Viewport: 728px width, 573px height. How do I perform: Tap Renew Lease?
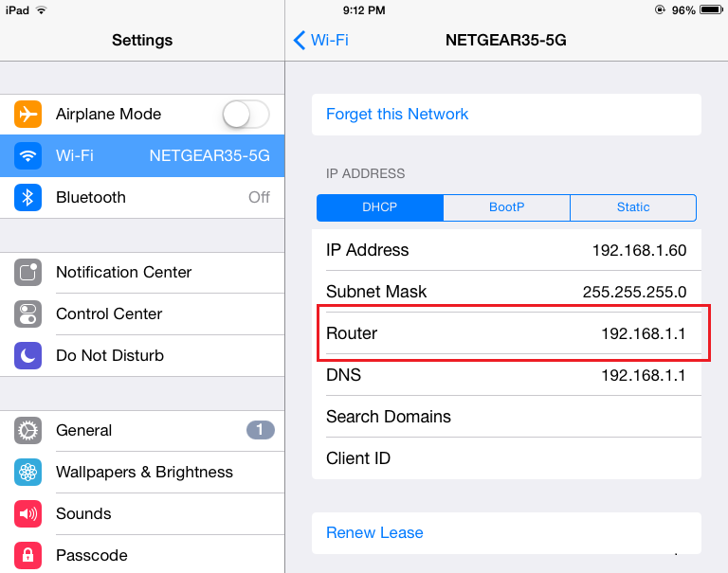click(374, 533)
